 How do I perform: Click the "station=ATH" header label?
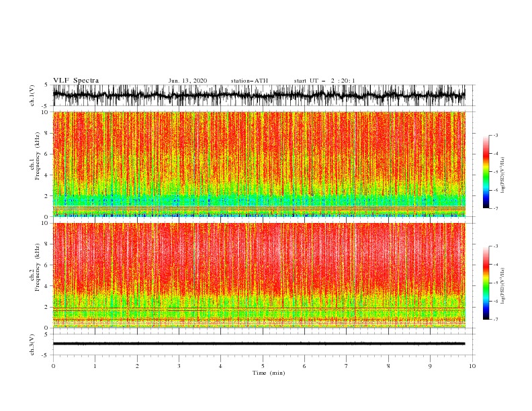249,81
